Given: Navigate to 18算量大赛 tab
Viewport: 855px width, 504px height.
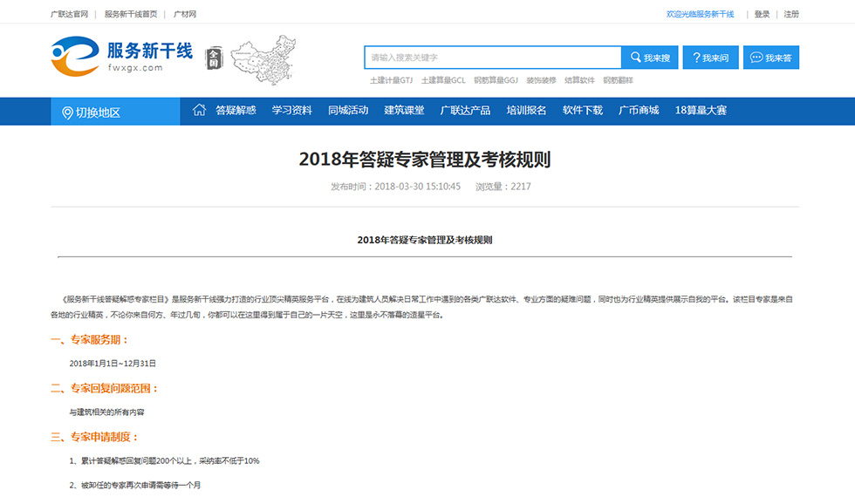Looking at the screenshot, I should (x=701, y=111).
